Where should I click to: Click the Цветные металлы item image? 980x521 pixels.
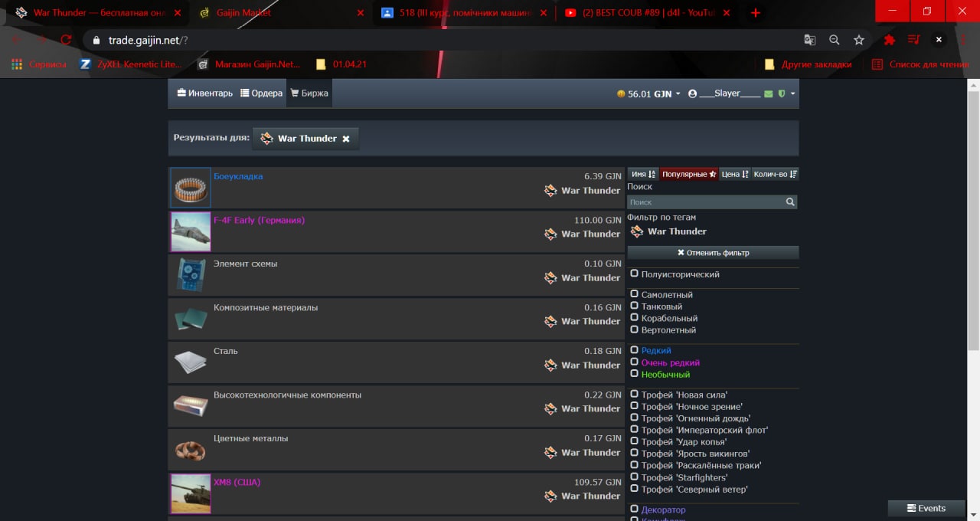pyautogui.click(x=191, y=450)
